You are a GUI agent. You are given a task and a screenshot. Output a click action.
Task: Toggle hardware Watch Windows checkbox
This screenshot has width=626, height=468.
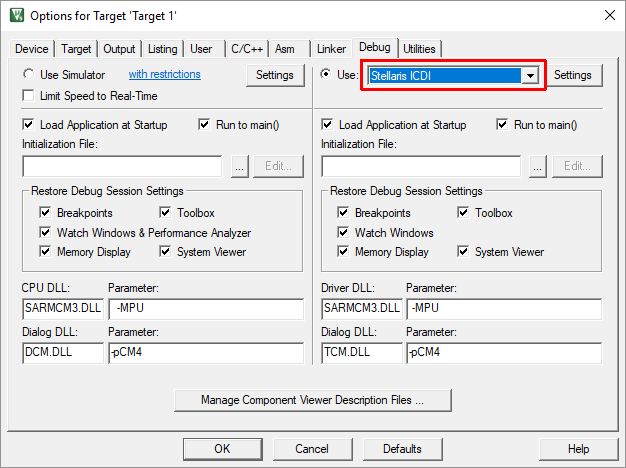[x=343, y=232]
